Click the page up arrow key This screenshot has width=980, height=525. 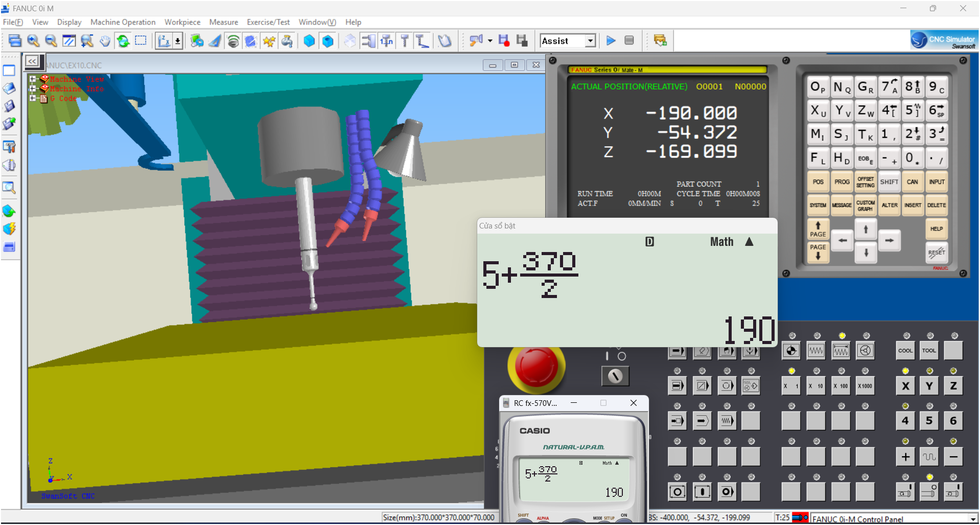(x=818, y=229)
